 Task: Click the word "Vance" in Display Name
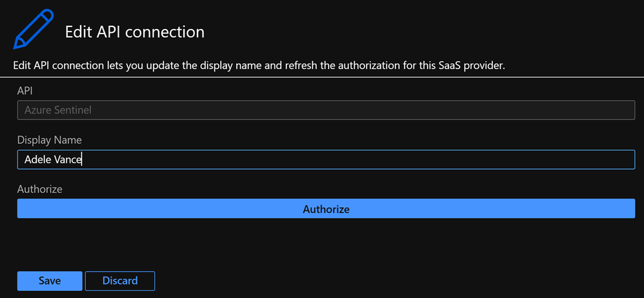68,159
